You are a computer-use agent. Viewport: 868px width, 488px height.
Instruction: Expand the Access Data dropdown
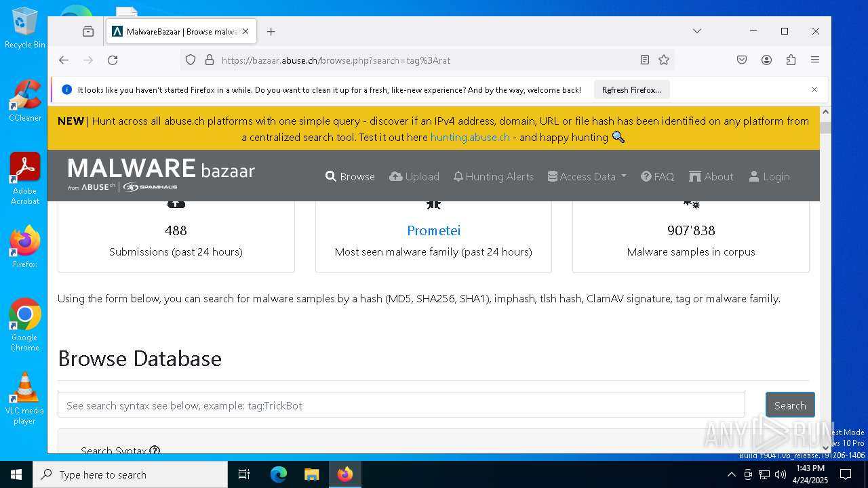(587, 176)
